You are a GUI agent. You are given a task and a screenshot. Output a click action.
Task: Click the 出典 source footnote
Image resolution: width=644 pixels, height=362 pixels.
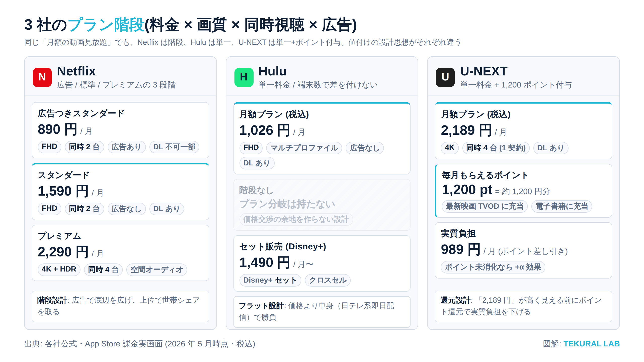[x=140, y=344]
